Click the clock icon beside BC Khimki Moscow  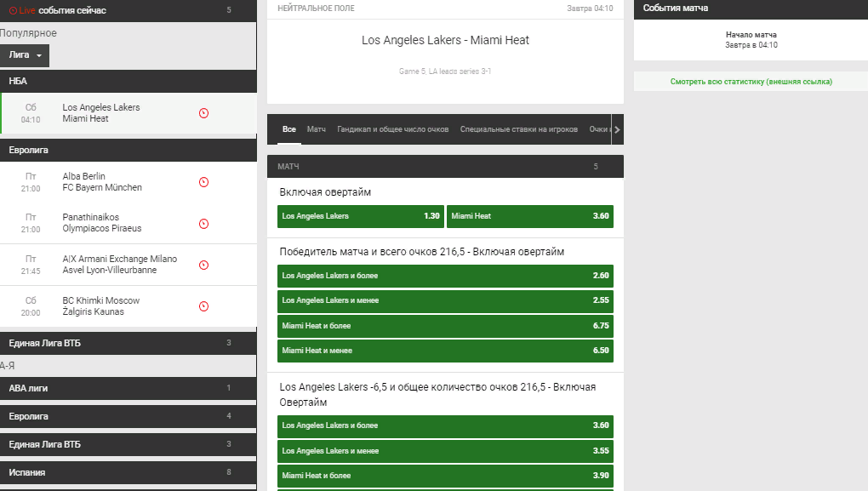[x=203, y=306]
